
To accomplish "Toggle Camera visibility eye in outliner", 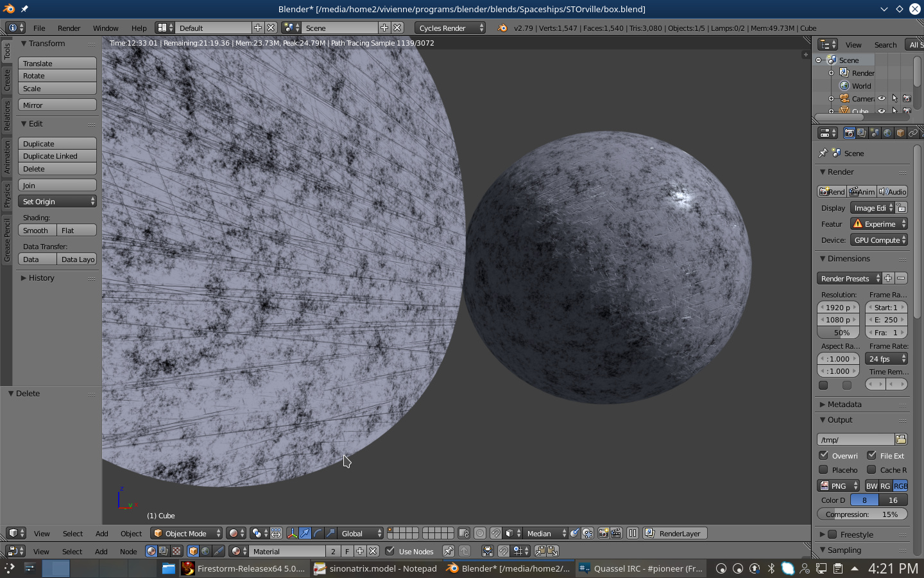I will (882, 98).
